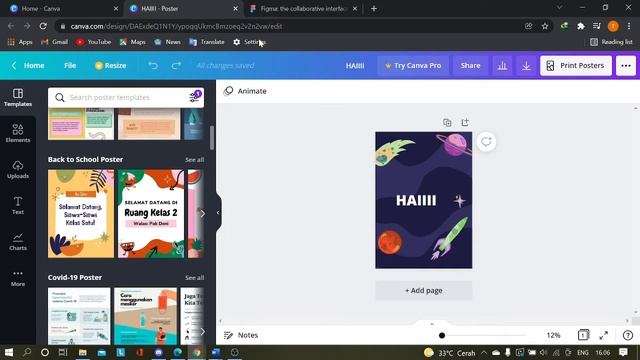Open the zoom percentage 12% menu

pos(553,335)
